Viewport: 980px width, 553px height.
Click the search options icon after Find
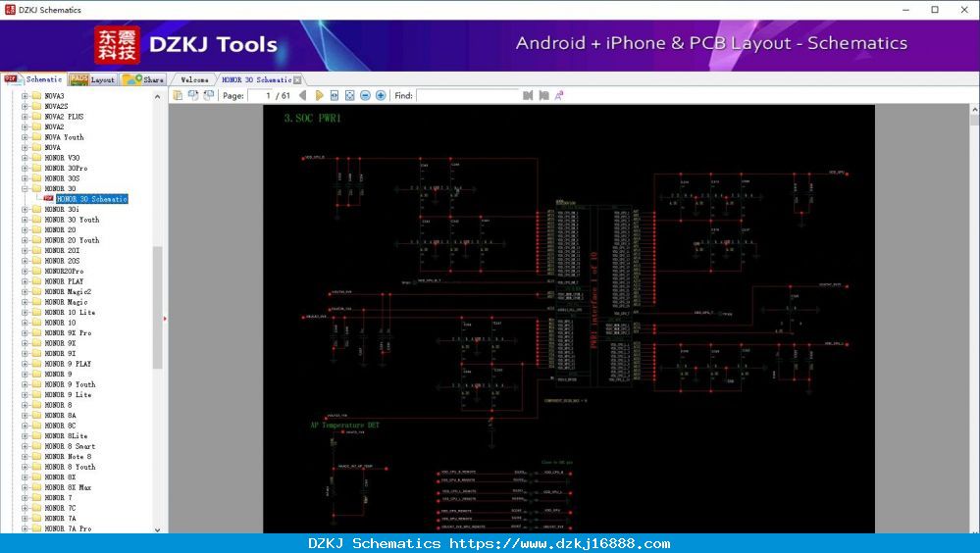click(x=559, y=95)
